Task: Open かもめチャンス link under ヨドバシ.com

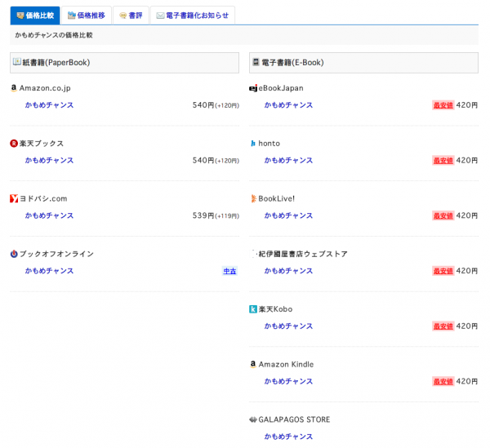Action: (49, 215)
